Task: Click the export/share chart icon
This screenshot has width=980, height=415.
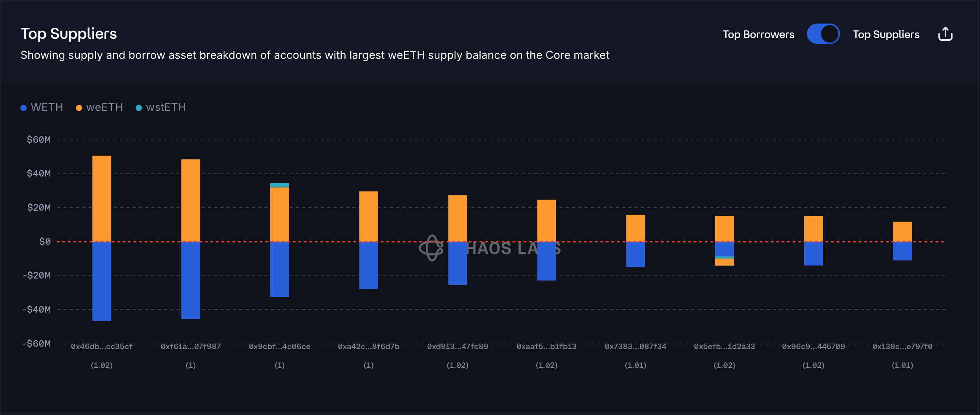Action: pos(945,34)
